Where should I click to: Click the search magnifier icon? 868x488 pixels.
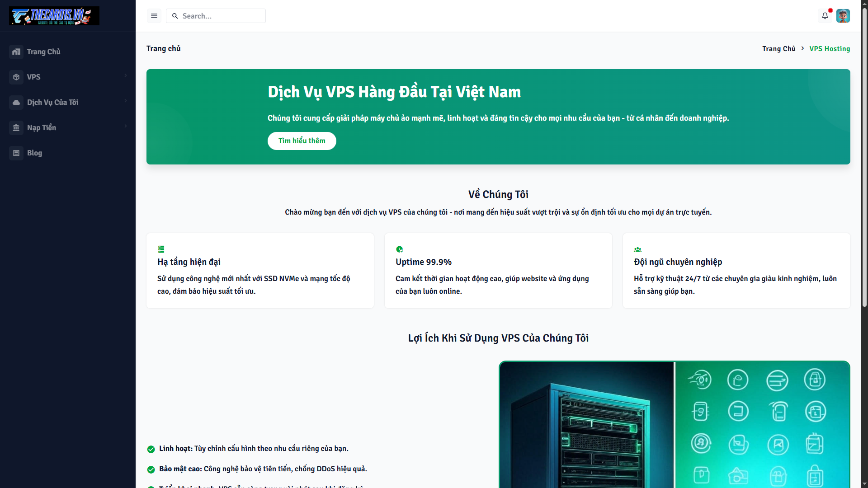[175, 16]
